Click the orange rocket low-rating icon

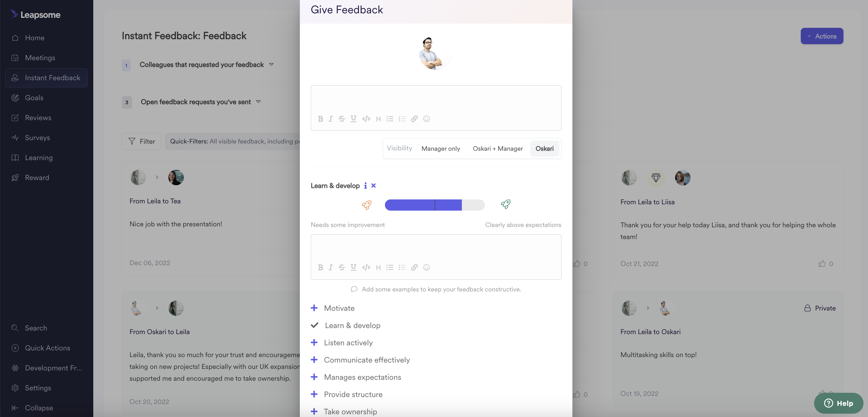(366, 205)
